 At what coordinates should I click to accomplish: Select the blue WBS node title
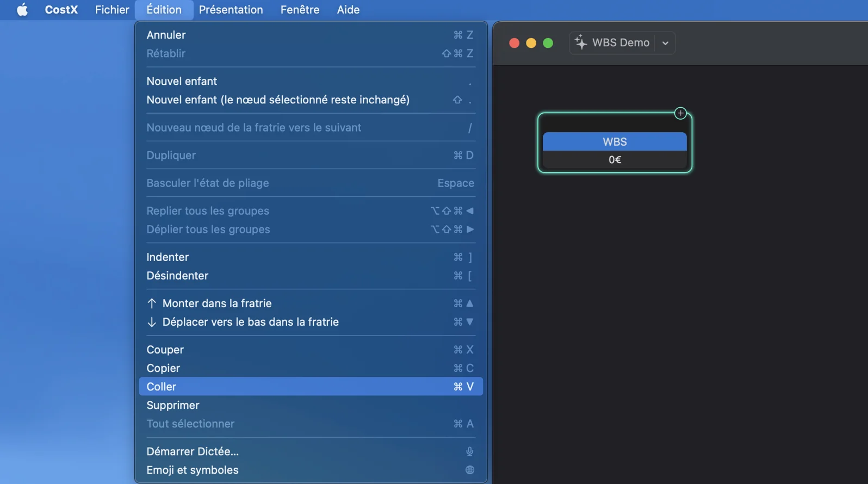(x=615, y=142)
